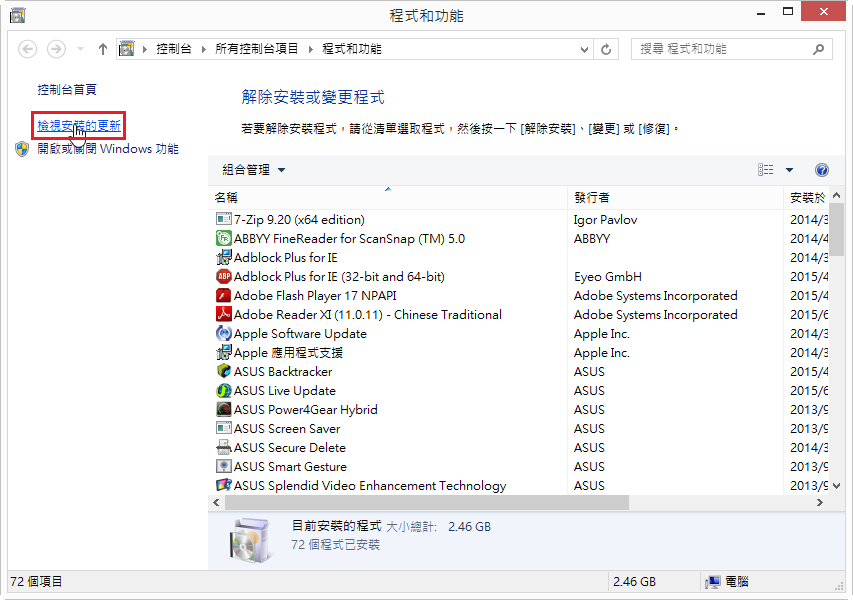Click the installed programs disc thumbnail

pos(250,540)
